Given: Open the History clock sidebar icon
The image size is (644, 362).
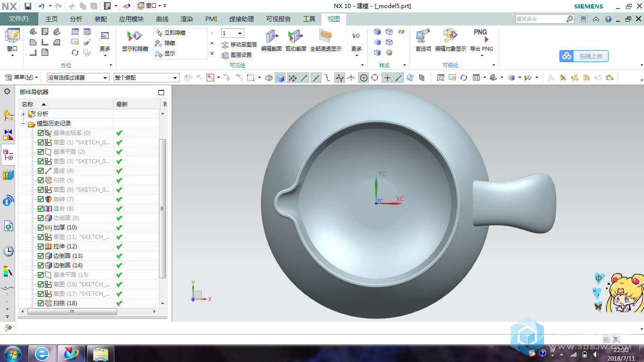Looking at the screenshot, I should click(9, 251).
